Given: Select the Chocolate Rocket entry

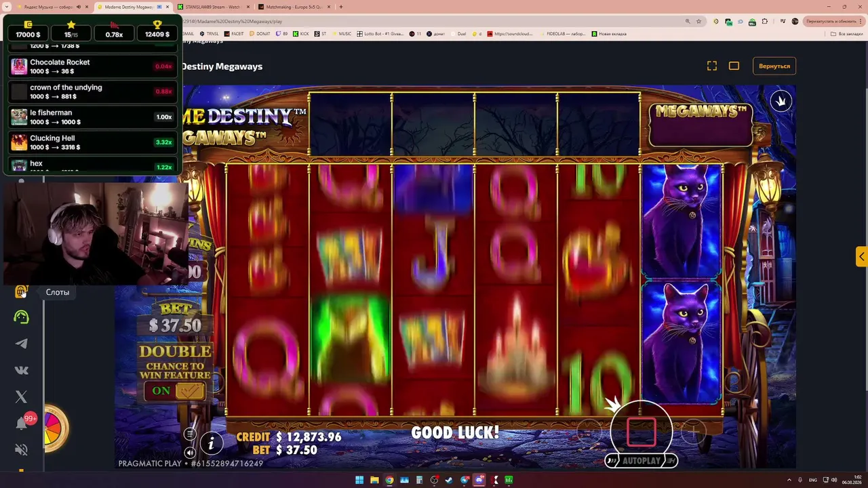Looking at the screenshot, I should 92,66.
